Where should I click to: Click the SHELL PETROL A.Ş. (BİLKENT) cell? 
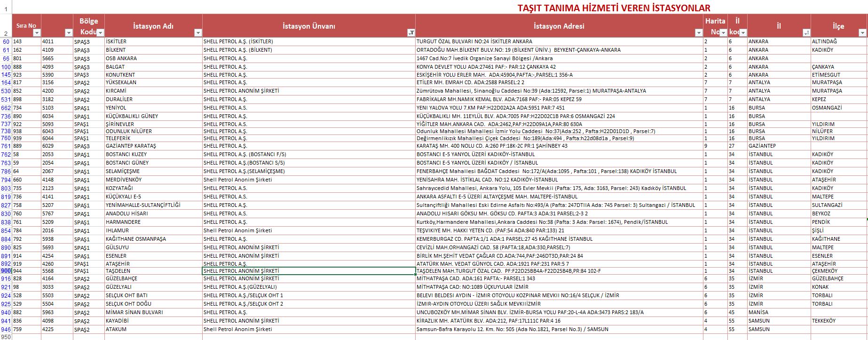[x=308, y=50]
